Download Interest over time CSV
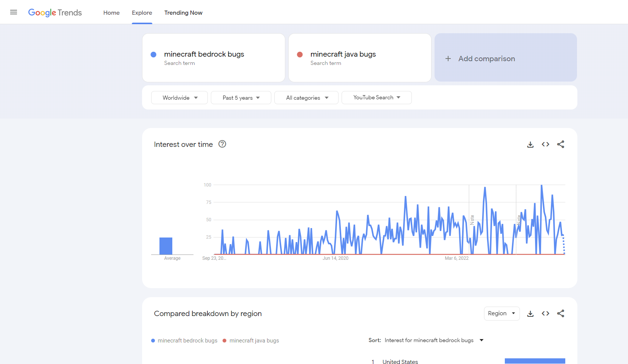Screen dimensions: 628x364 click(531, 144)
